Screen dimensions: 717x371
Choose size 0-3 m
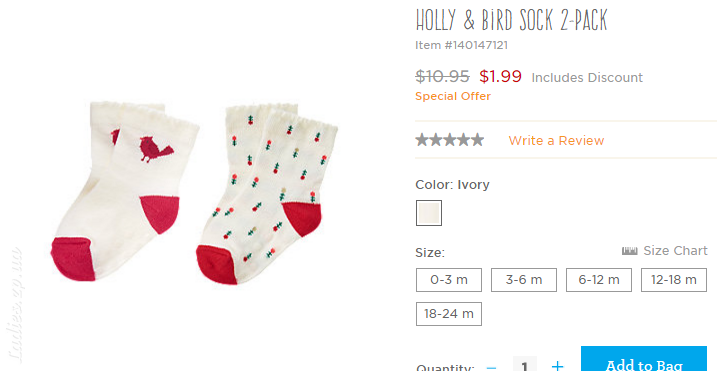pos(449,280)
